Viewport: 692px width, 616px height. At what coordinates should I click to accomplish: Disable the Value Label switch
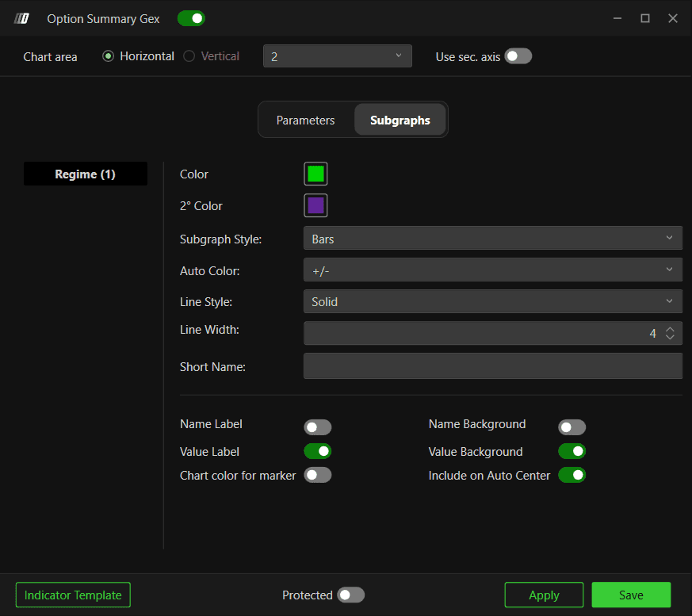tap(318, 451)
